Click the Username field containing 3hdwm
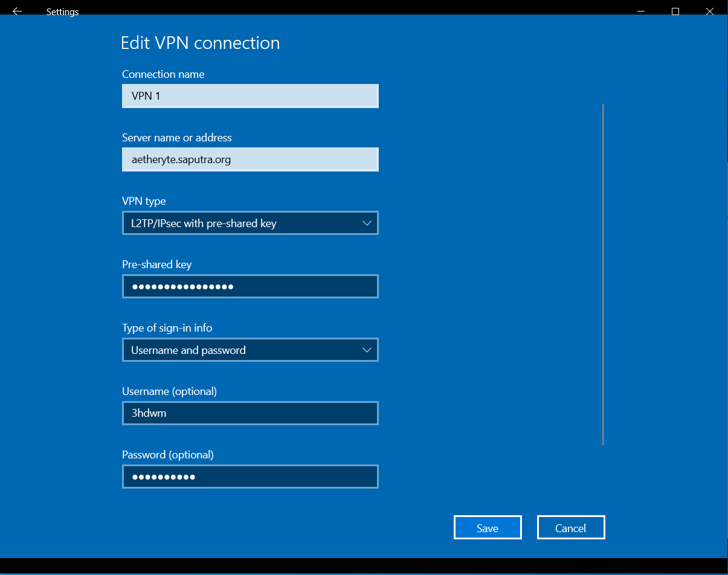 click(x=250, y=413)
